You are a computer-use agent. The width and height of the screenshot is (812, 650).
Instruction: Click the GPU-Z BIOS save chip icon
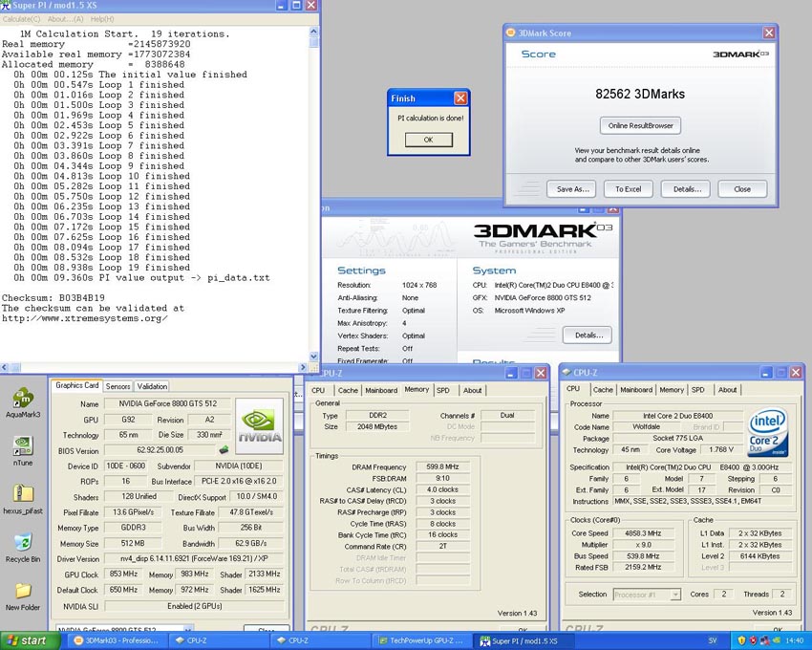224,450
